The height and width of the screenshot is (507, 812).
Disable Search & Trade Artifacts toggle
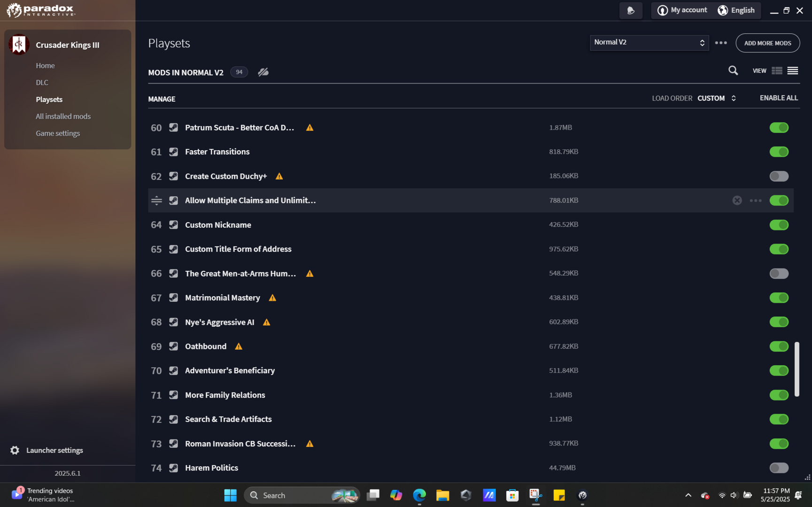pos(779,419)
